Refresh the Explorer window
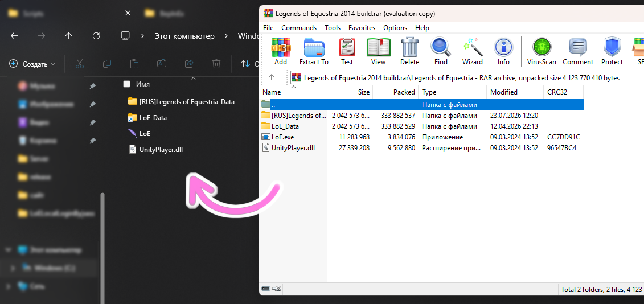Screen dimensions: 644x304 (x=96, y=36)
